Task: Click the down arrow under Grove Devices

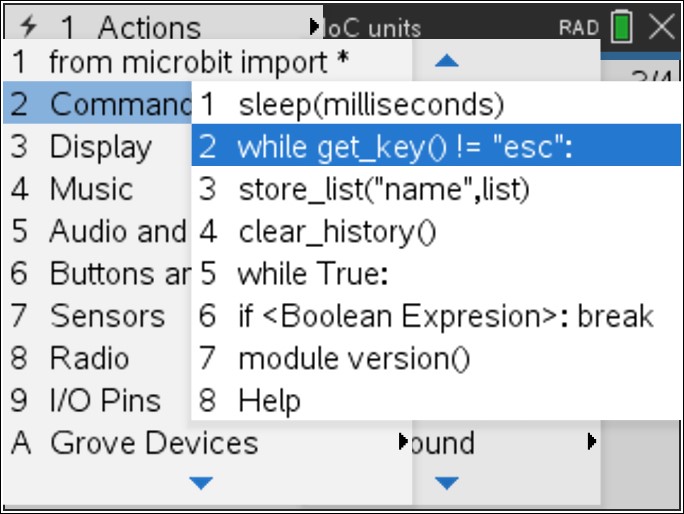Action: [x=201, y=483]
